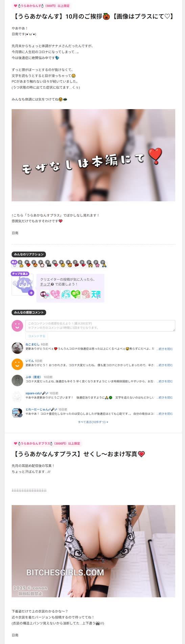Click the うらあかなんすプラス (3000円) plan tag
The height and width of the screenshot is (644, 185).
47,443
